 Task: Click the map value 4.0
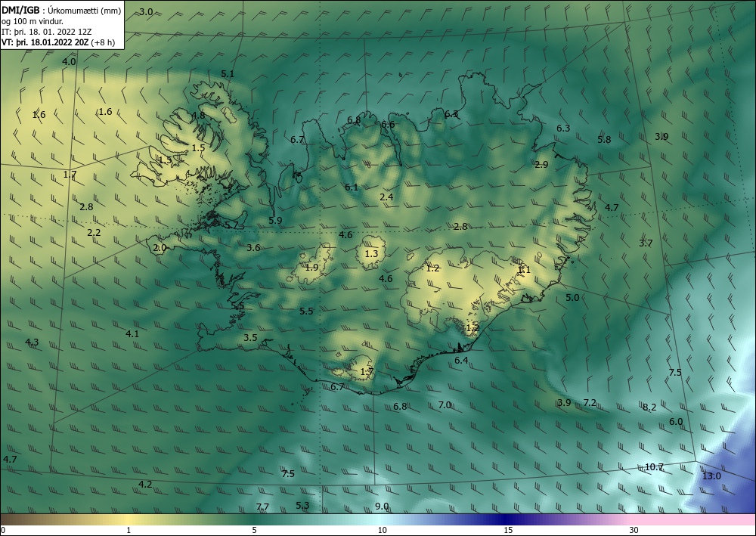(69, 62)
